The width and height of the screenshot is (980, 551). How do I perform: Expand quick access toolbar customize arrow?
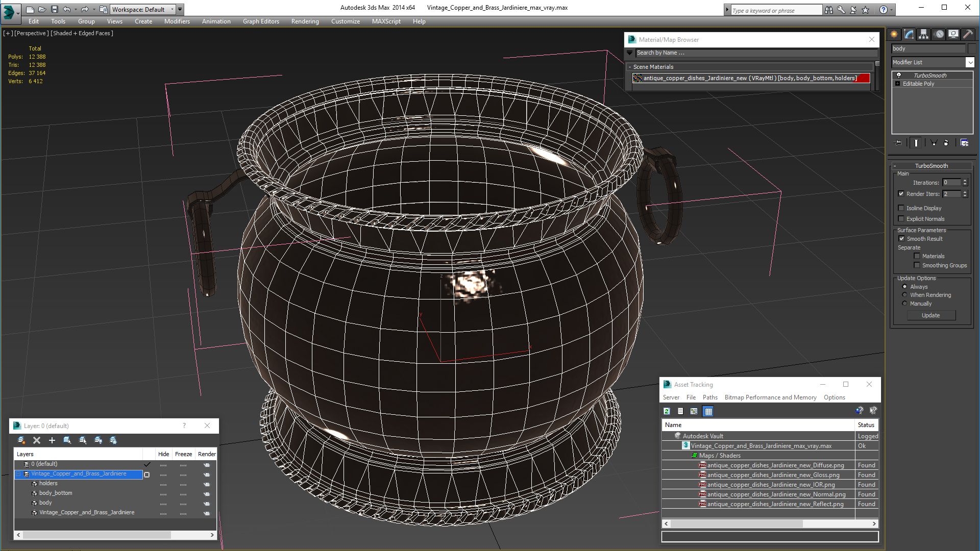180,9
